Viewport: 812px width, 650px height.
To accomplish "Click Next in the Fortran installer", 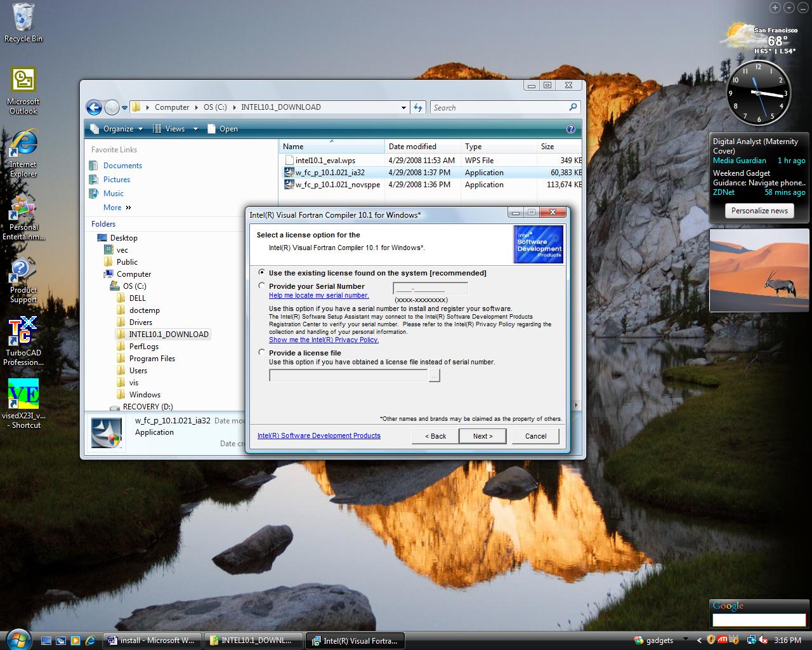I will (x=482, y=436).
